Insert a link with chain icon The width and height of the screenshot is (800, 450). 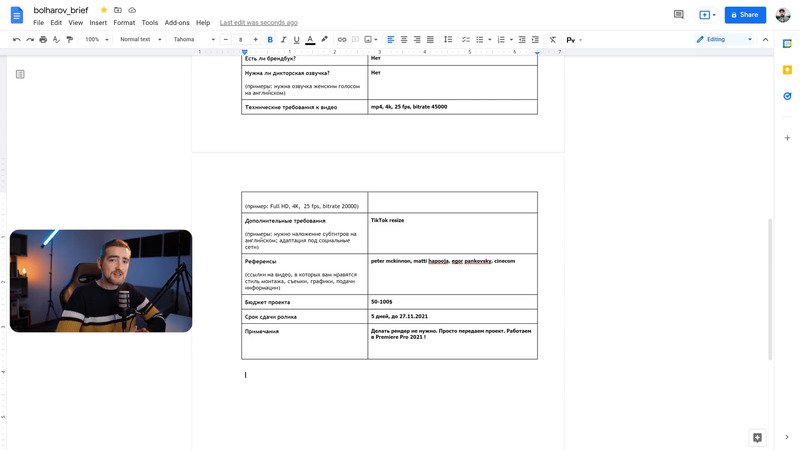tap(342, 39)
